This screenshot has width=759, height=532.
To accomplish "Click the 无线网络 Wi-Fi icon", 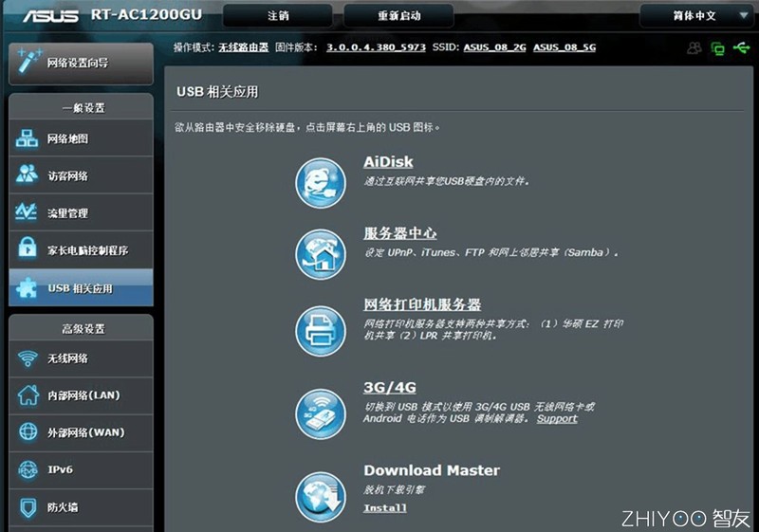I will click(x=28, y=358).
